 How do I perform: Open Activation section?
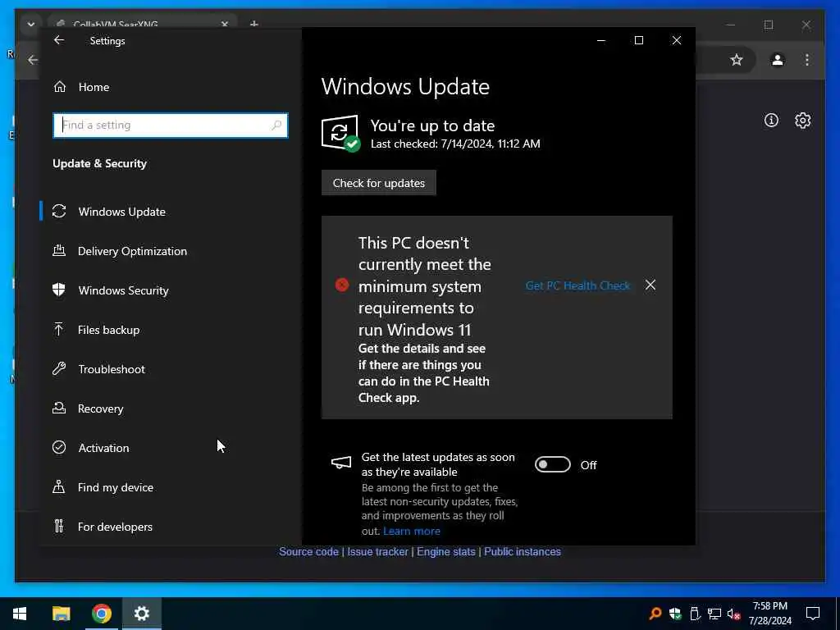coord(103,448)
